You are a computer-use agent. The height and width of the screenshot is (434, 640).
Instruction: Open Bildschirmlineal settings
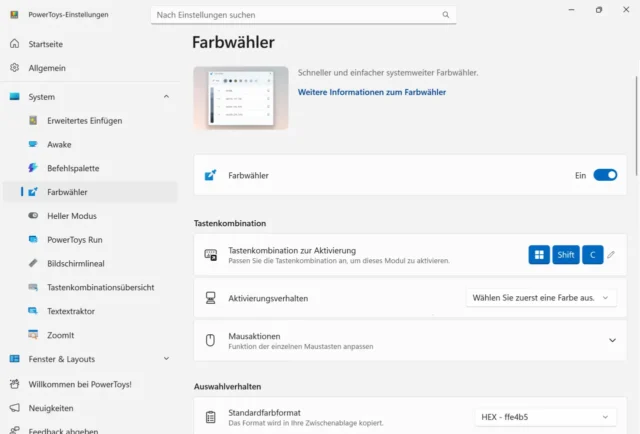coord(76,263)
